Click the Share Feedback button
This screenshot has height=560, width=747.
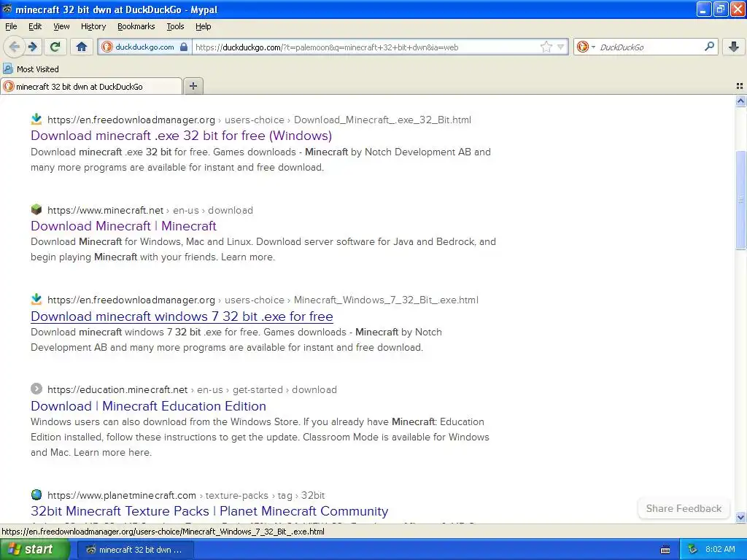684,508
